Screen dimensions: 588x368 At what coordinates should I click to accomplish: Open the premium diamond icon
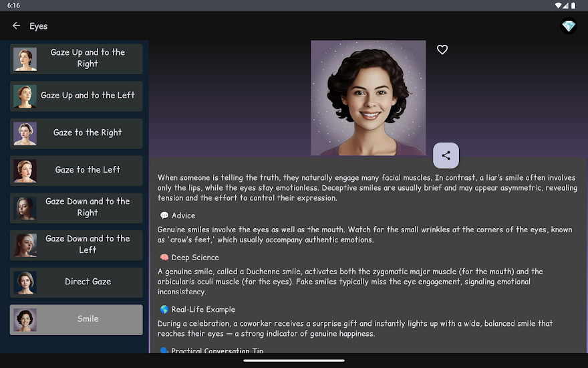tap(568, 26)
